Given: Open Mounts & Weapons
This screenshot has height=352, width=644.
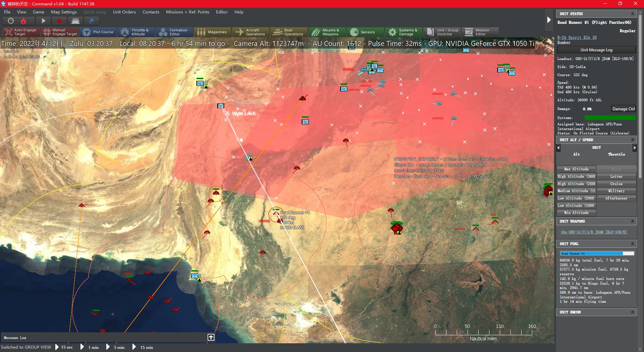Looking at the screenshot, I should (327, 32).
